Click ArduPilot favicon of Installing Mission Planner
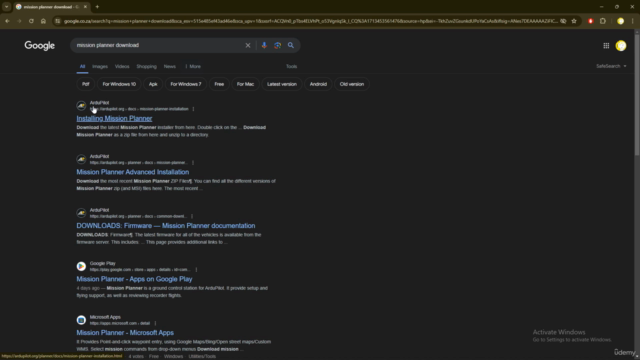Image resolution: width=640 pixels, height=360 pixels. pos(81,106)
